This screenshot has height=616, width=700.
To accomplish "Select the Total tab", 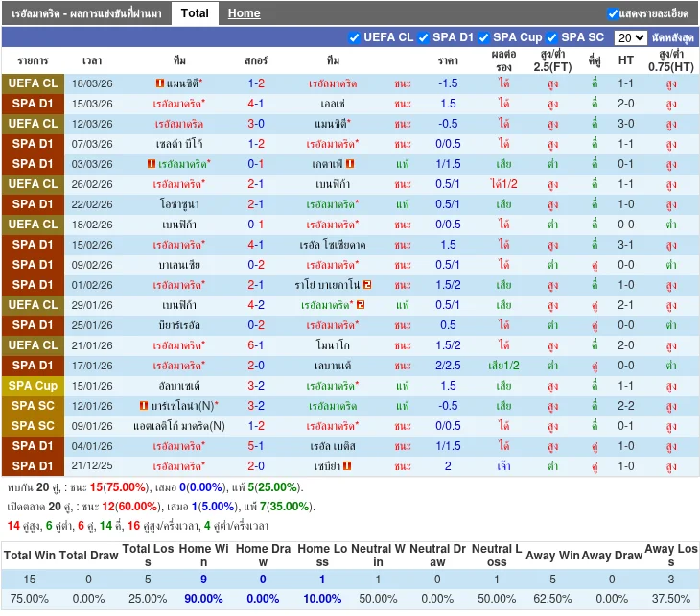I will [x=195, y=13].
